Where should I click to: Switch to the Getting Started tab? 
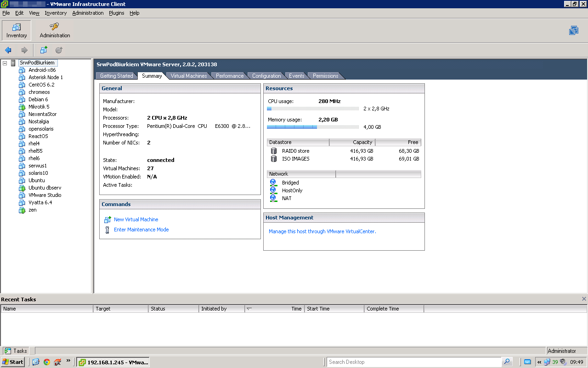click(116, 76)
